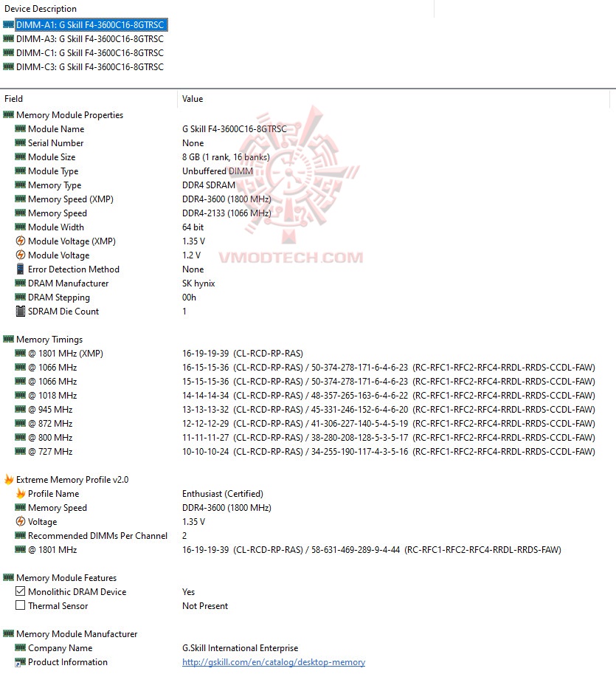The height and width of the screenshot is (674, 616).
Task: Click the 1801 MHz (XMP) timing icon
Action: tap(20, 354)
